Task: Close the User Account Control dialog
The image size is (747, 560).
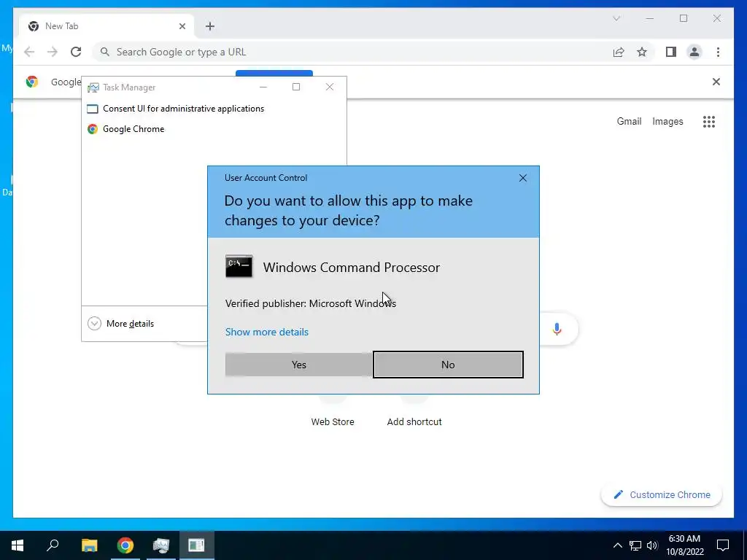Action: coord(522,178)
